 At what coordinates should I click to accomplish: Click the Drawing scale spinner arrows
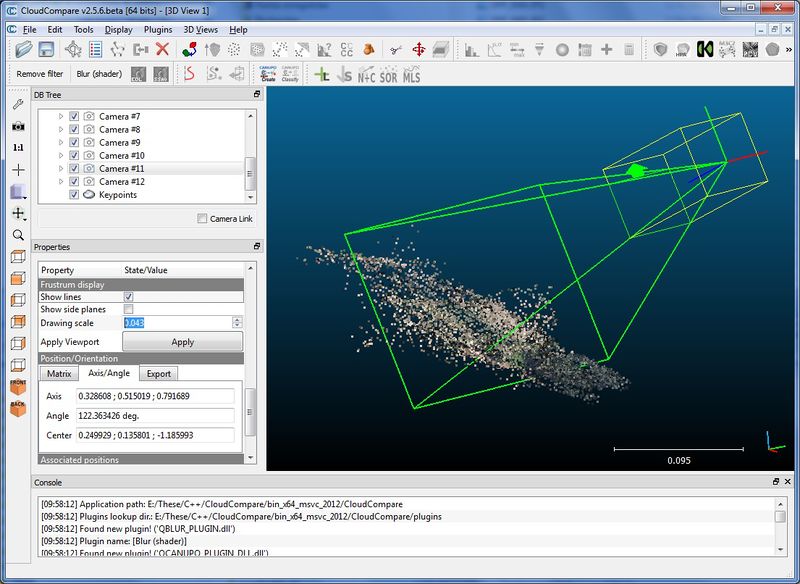tap(237, 323)
